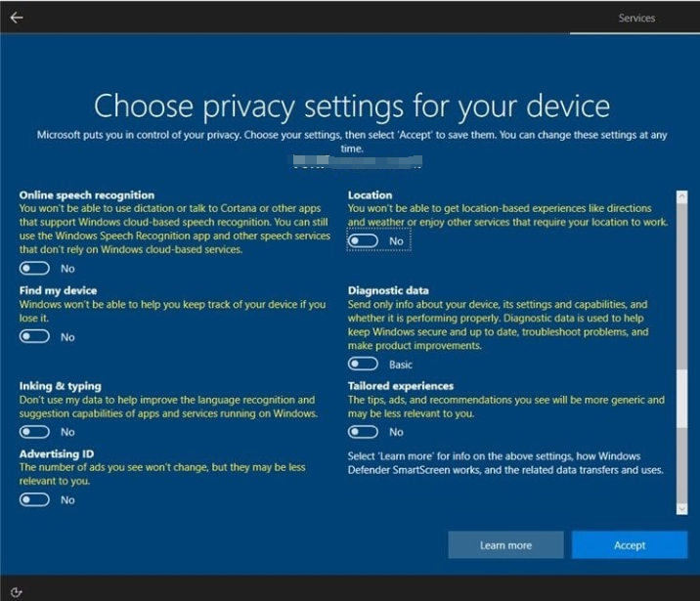Viewport: 700px width, 601px height.
Task: Enable the Find my device toggle
Action: click(x=34, y=337)
